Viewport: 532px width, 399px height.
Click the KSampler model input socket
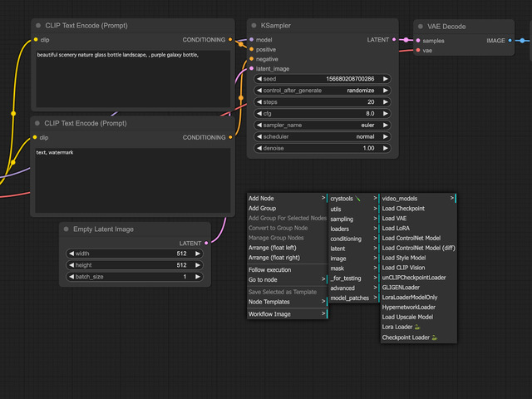coord(251,40)
